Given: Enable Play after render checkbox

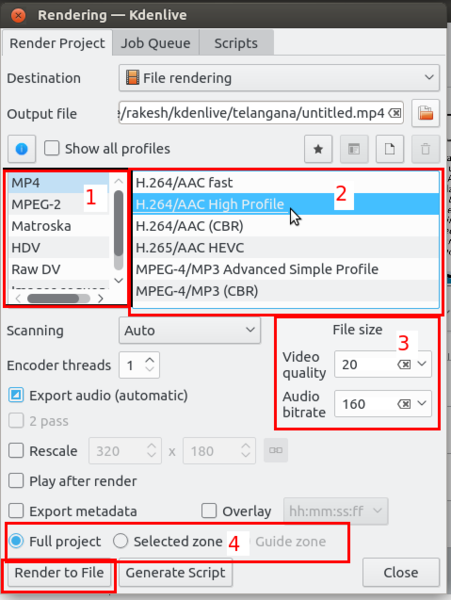Looking at the screenshot, I should (16, 481).
